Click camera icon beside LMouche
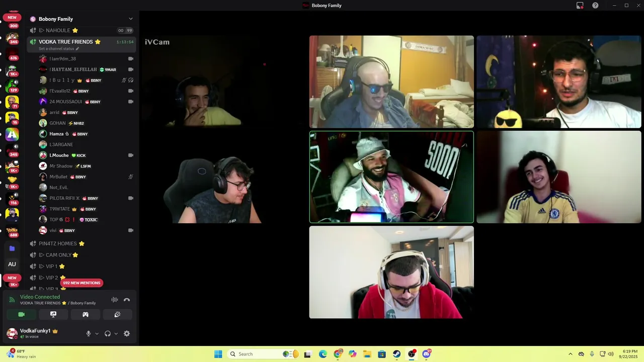 click(x=131, y=155)
